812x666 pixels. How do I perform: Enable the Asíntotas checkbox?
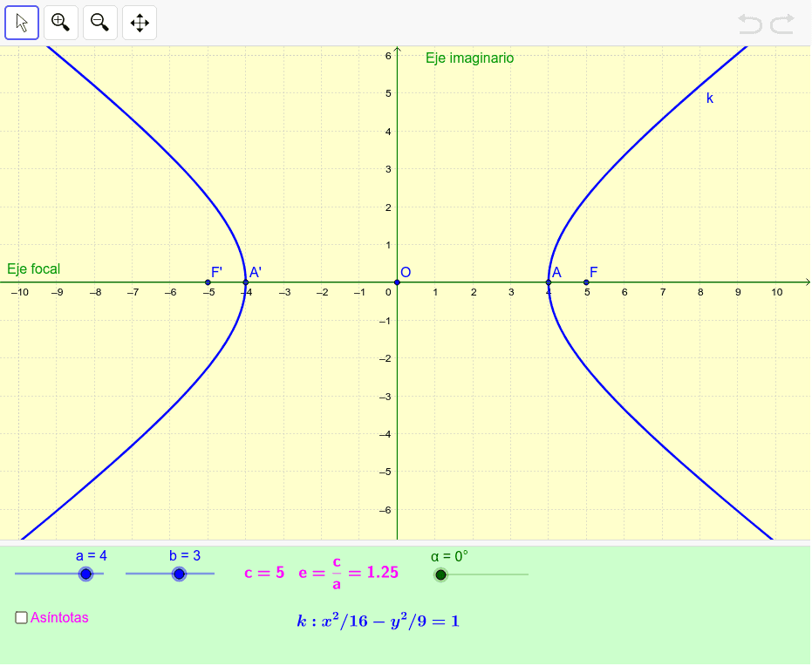tap(21, 617)
